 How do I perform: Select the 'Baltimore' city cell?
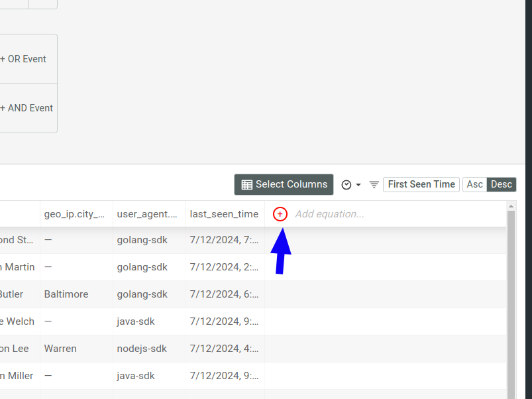tap(66, 294)
